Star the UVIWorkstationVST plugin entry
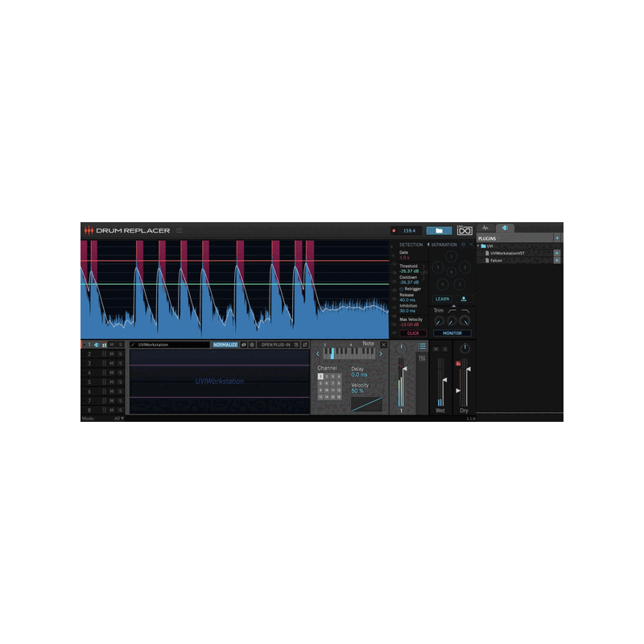This screenshot has height=644, width=644. [557, 254]
